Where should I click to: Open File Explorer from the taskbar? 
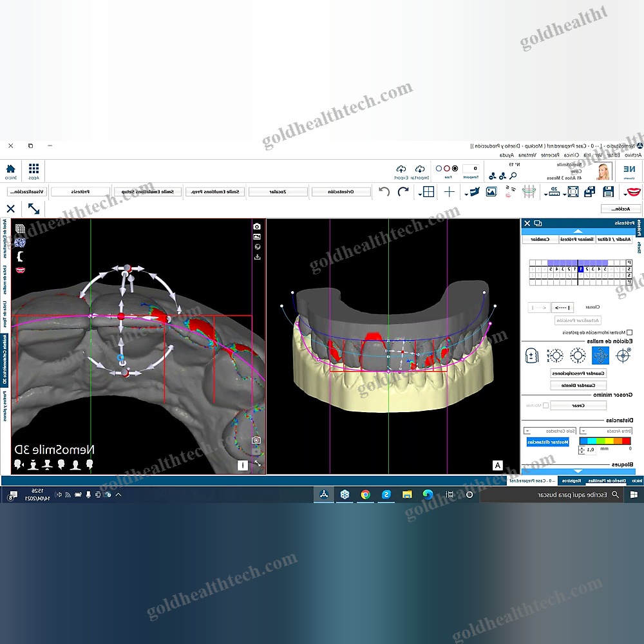[407, 495]
